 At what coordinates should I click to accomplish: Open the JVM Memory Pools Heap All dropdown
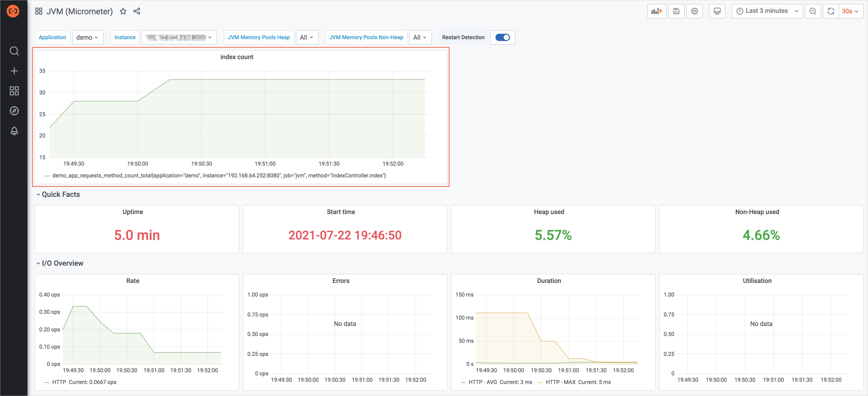tap(307, 37)
